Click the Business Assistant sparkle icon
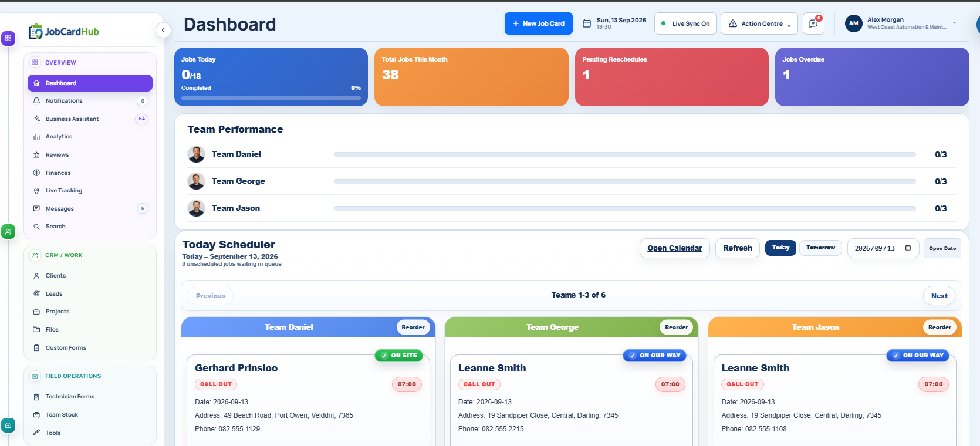This screenshot has width=980, height=446. click(x=36, y=119)
